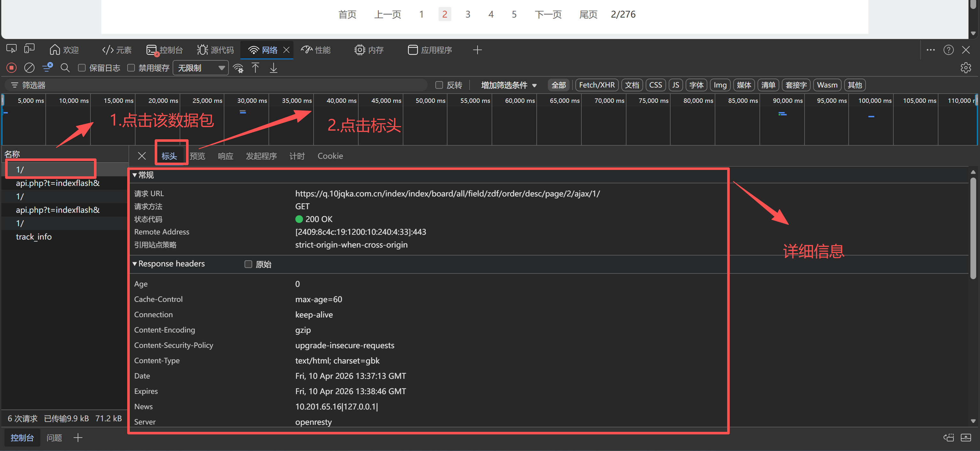Click the record network log icon

click(12, 68)
